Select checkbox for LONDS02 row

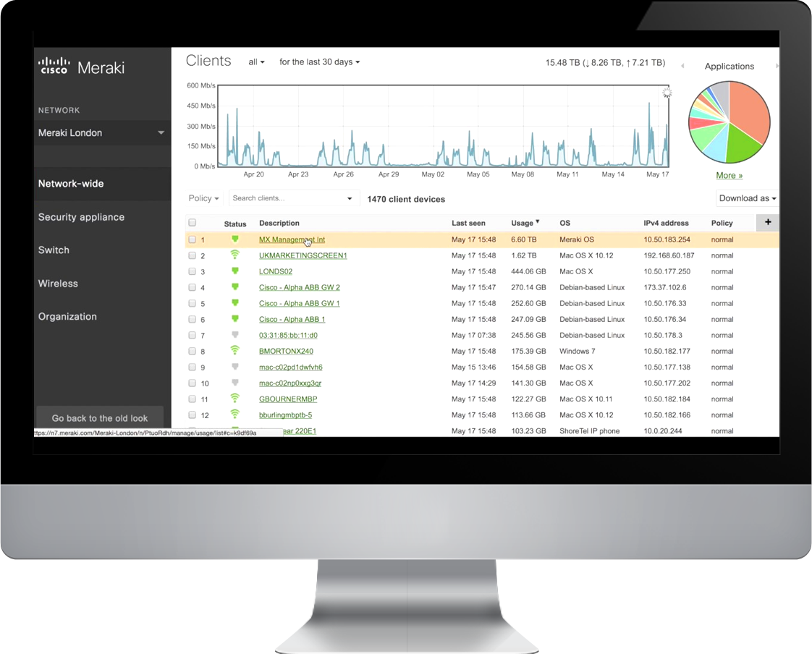192,271
